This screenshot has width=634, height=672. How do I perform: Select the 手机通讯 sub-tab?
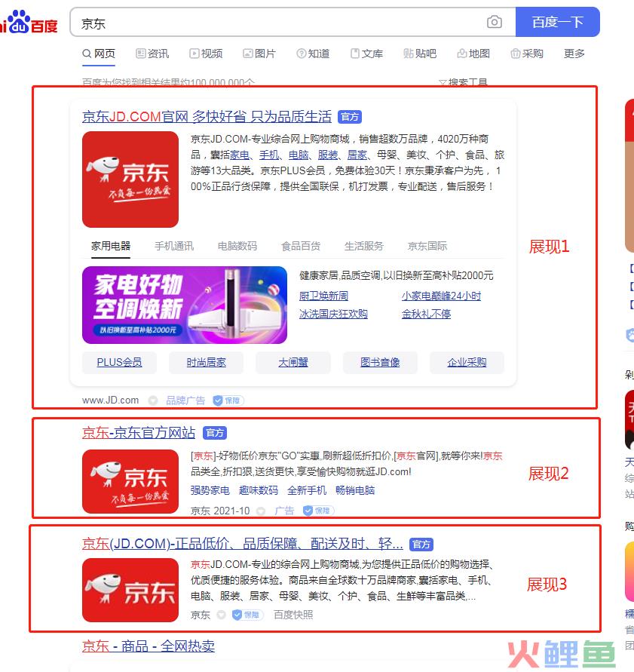click(174, 246)
